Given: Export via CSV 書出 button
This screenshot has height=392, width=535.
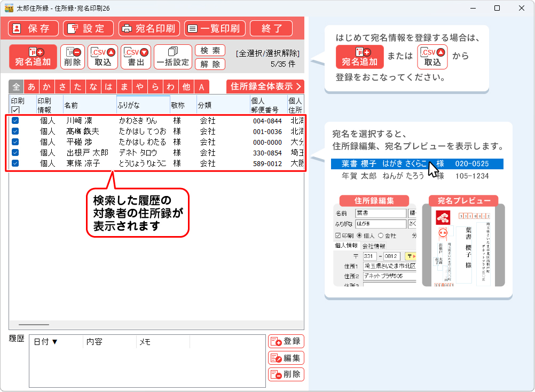Looking at the screenshot, I should pos(136,57).
